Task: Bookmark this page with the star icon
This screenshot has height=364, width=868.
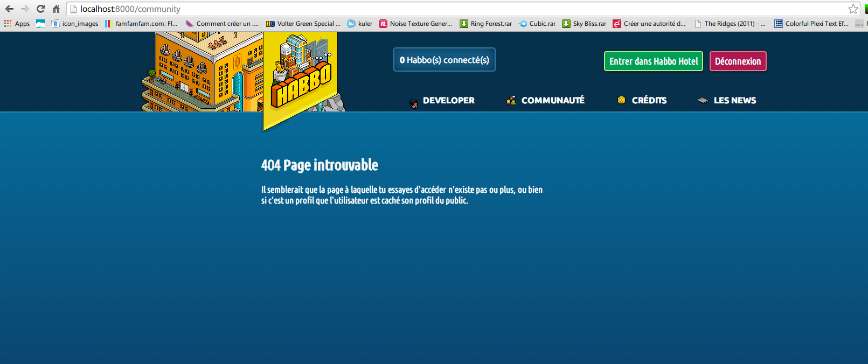Action: pos(853,9)
